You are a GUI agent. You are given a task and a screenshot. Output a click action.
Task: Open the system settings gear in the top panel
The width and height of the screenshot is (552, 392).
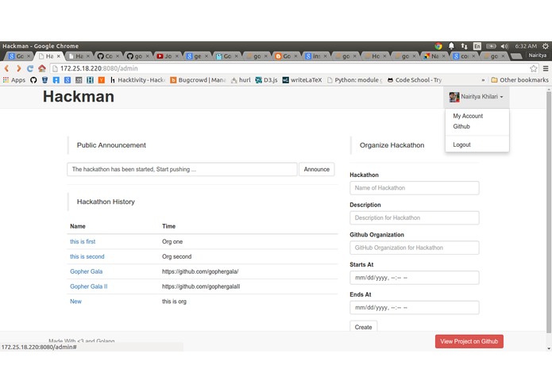[546, 46]
